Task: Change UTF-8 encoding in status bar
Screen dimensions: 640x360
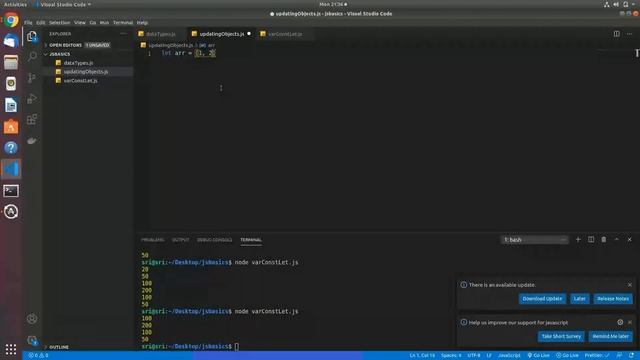Action: (x=473, y=356)
